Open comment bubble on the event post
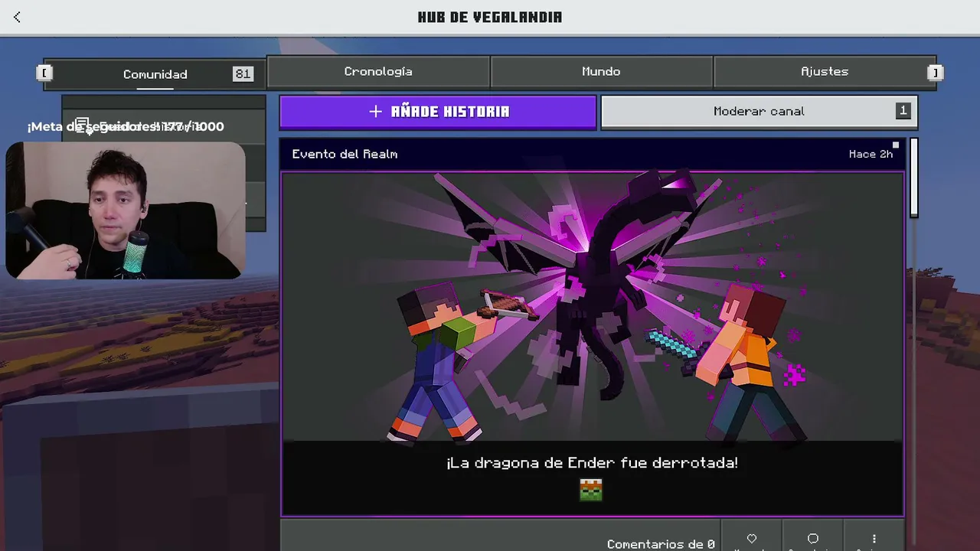 (813, 539)
